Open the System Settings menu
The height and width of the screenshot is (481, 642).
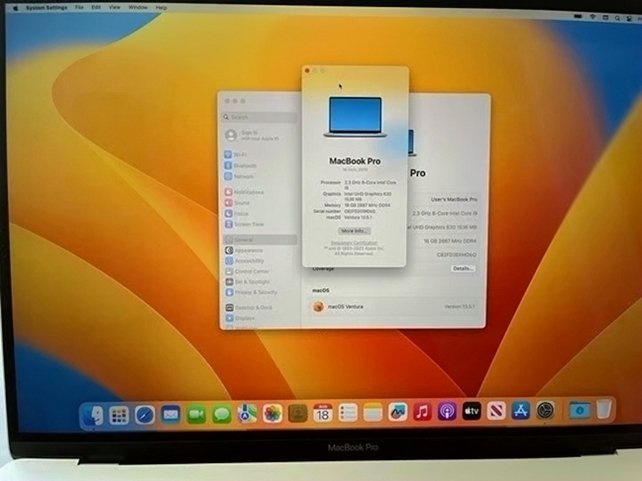(46, 8)
